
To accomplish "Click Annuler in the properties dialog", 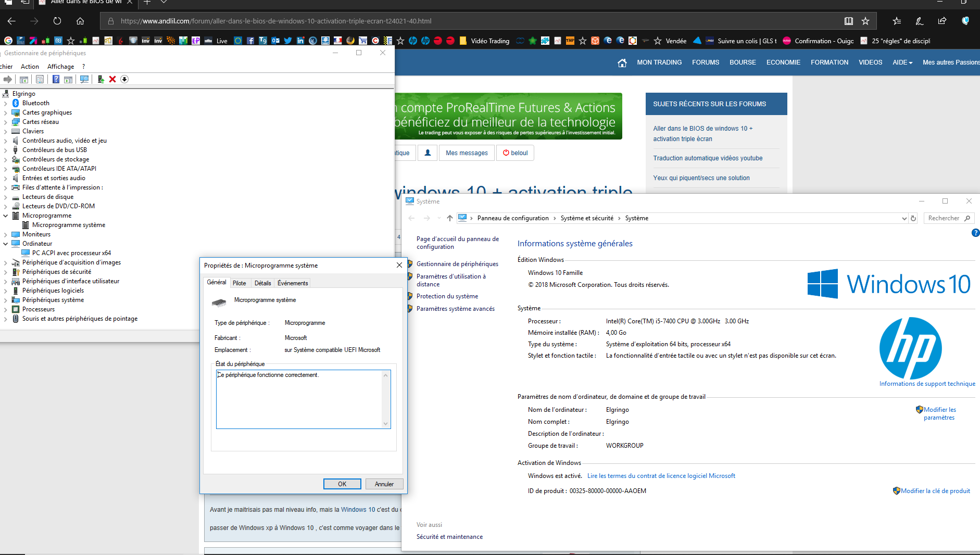I will (384, 484).
